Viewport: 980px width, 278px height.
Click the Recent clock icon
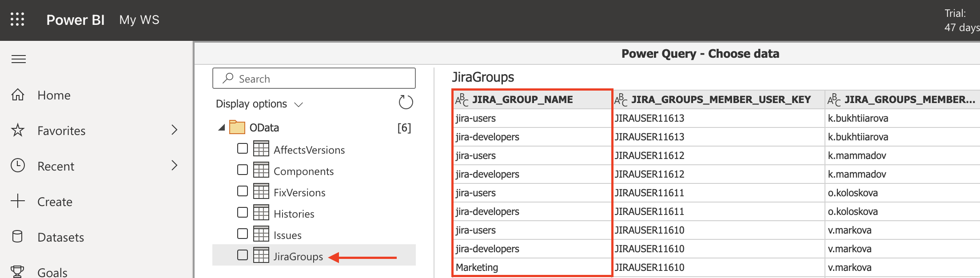(x=18, y=166)
